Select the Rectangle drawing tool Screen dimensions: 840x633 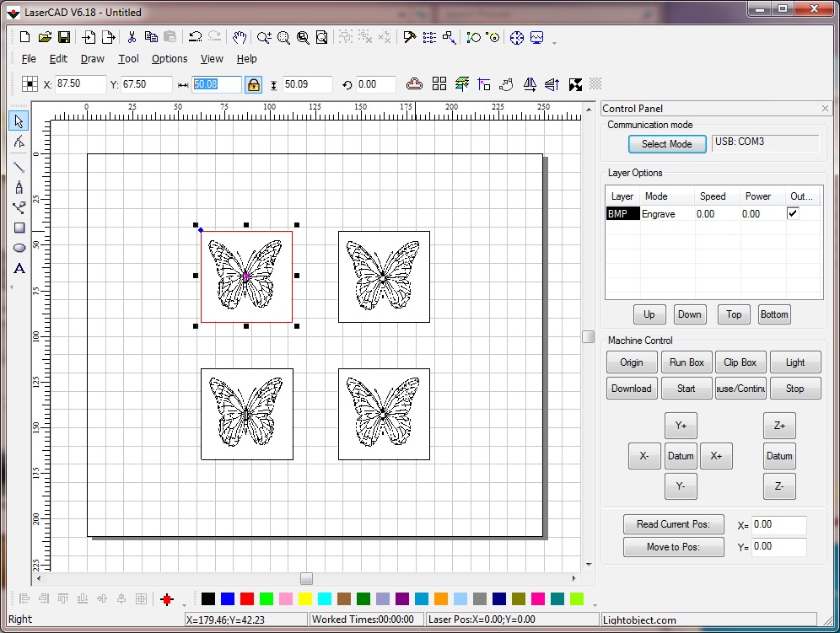[19, 228]
